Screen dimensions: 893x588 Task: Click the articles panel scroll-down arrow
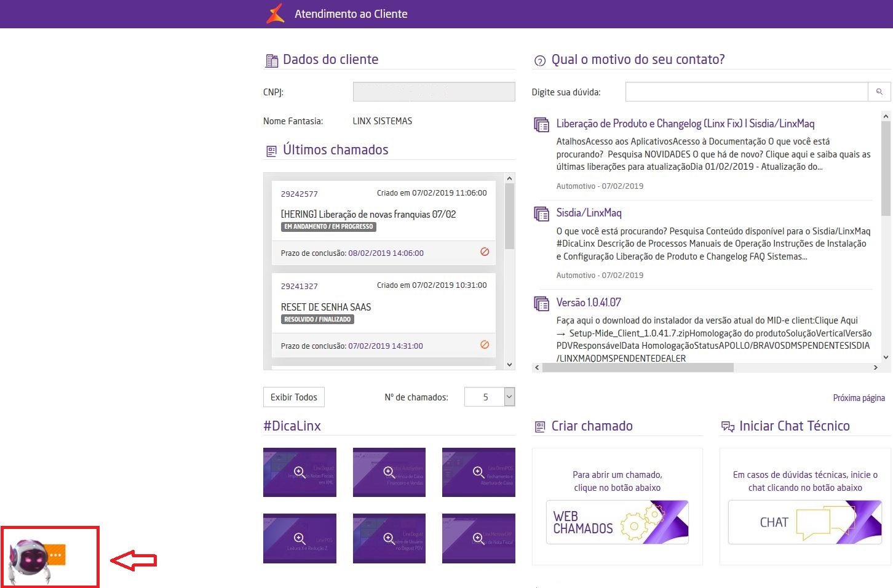[x=886, y=357]
